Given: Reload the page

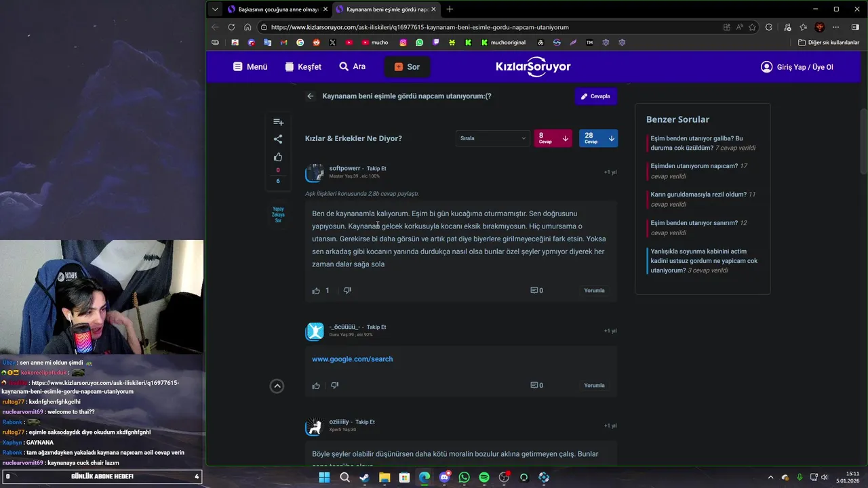Looking at the screenshot, I should [x=231, y=27].
